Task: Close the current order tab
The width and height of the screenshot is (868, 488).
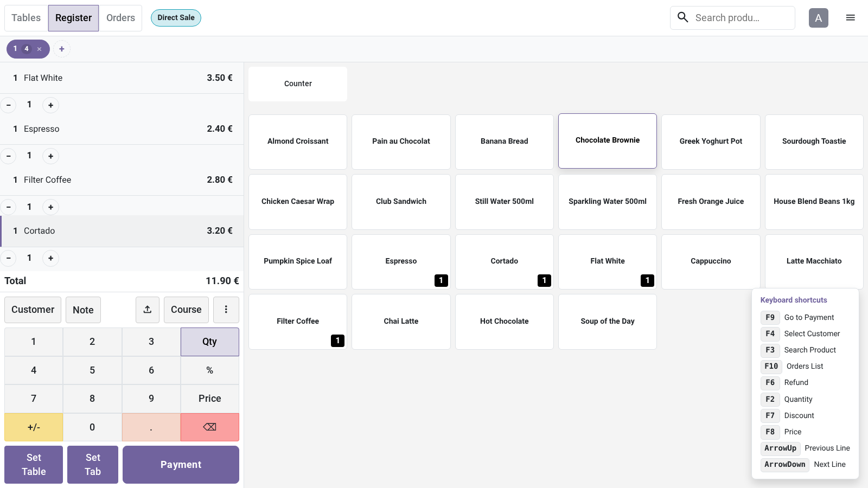Action: [39, 49]
